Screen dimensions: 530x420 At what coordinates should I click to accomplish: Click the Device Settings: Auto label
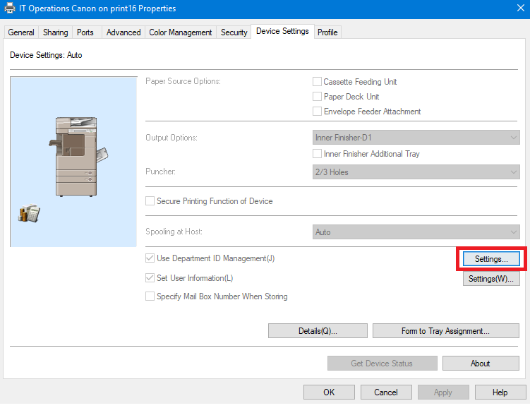[x=46, y=55]
